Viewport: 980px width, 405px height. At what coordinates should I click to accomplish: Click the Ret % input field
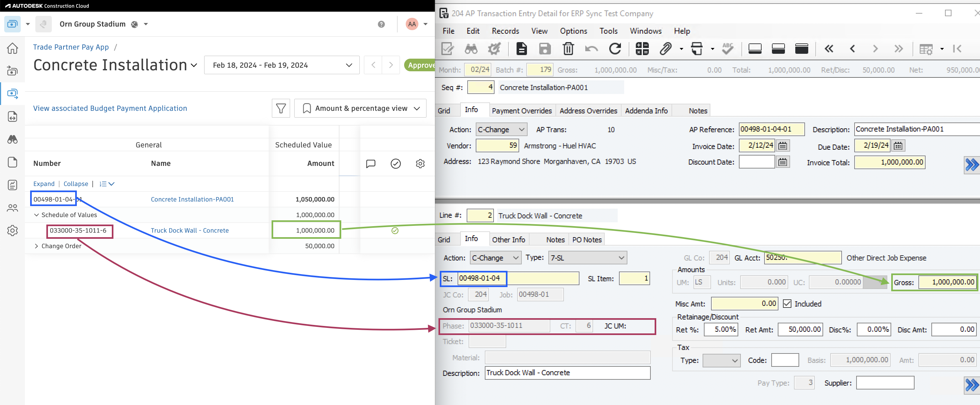(720, 330)
